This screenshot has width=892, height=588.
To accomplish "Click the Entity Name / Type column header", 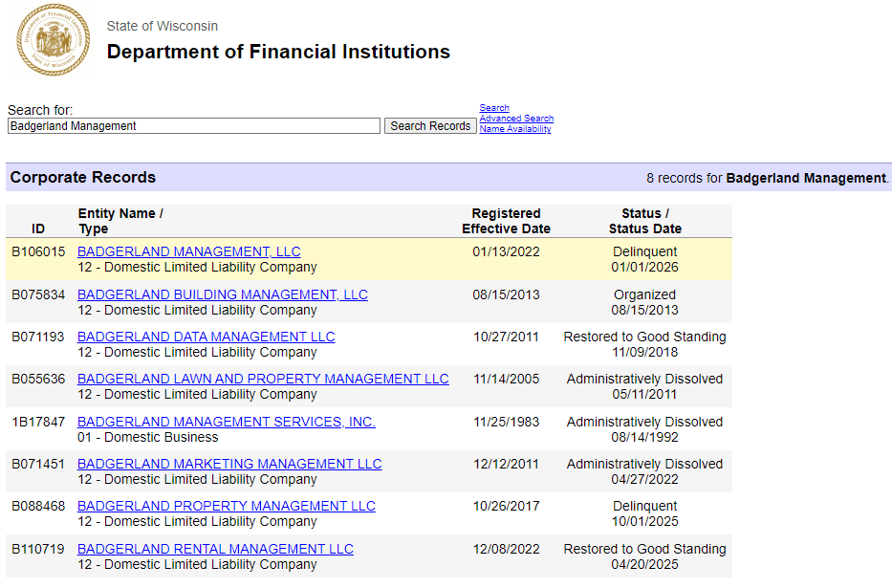I will [120, 221].
